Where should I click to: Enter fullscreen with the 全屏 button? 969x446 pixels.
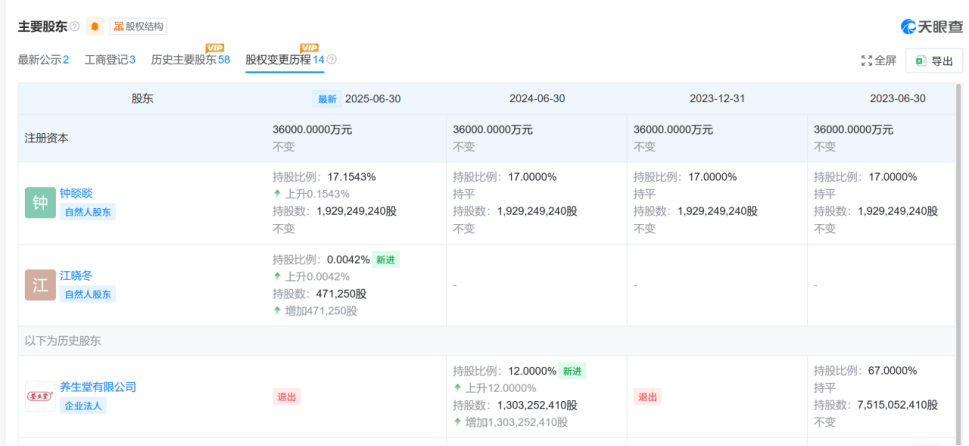(879, 60)
